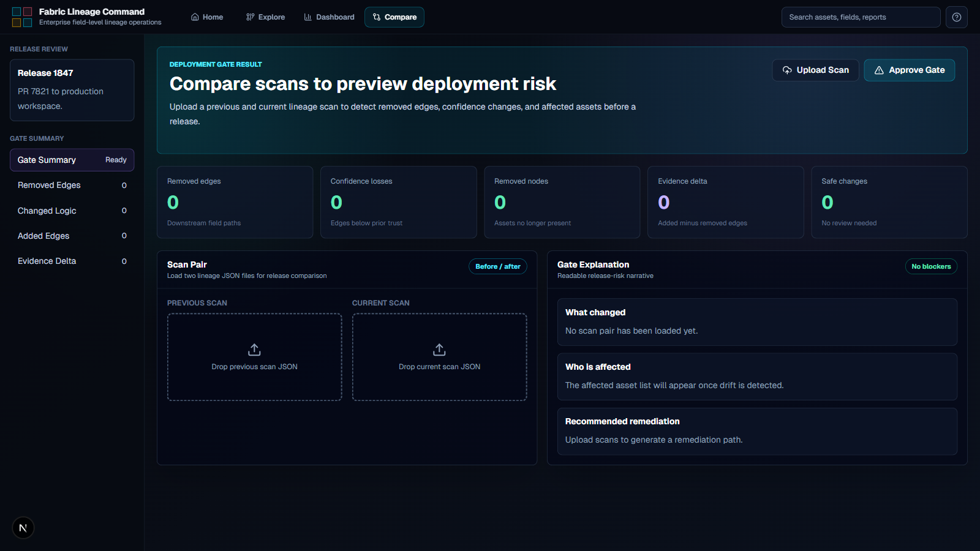Select Gate Summary in the sidebar
This screenshot has height=551, width=980.
pos(72,160)
